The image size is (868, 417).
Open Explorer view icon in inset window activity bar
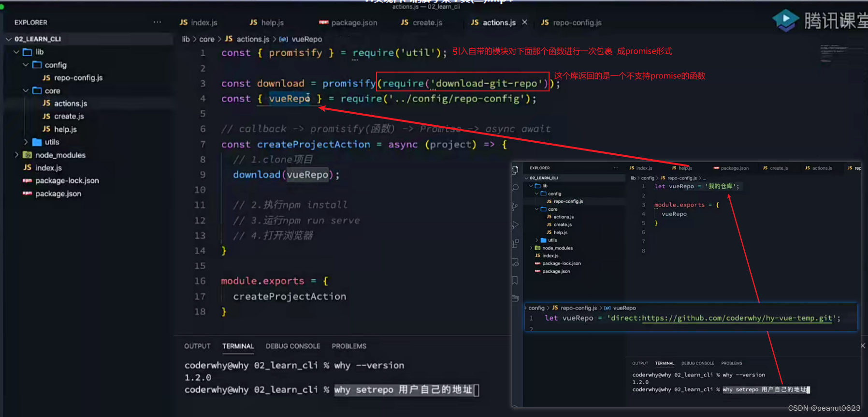tap(515, 169)
